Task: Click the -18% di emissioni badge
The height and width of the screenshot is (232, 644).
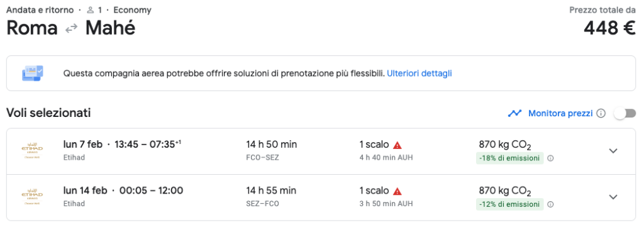Action: tap(509, 158)
